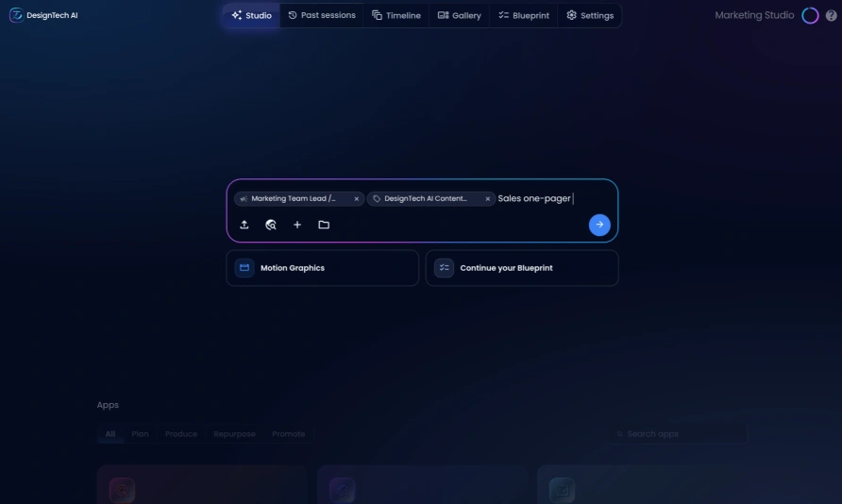Switch to the Timeline tab
This screenshot has width=842, height=504.
(x=396, y=15)
